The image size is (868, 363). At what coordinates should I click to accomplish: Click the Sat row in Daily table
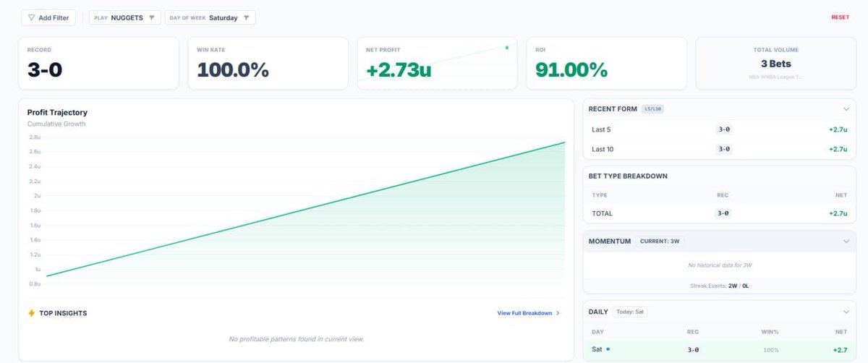[719, 349]
